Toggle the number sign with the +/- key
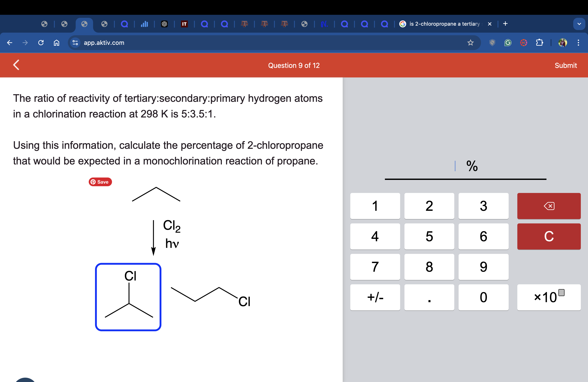Image resolution: width=588 pixels, height=382 pixels. coord(375,298)
